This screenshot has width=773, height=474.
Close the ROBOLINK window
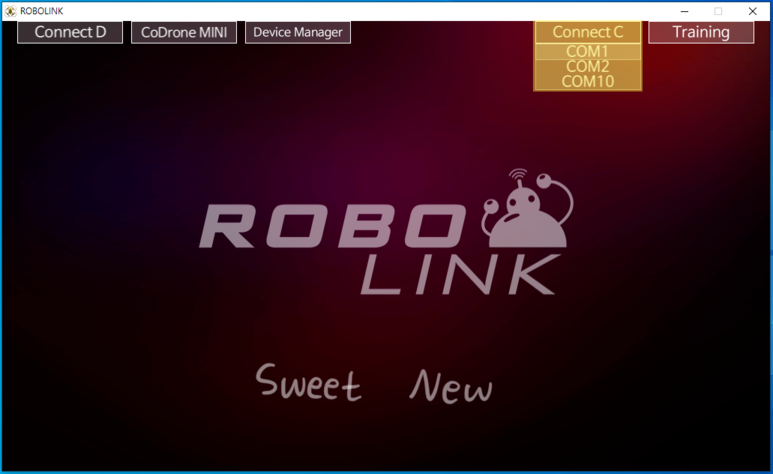pos(752,11)
